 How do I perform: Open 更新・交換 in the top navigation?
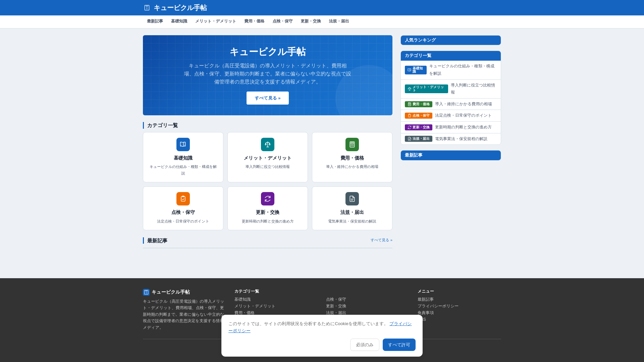pyautogui.click(x=311, y=21)
